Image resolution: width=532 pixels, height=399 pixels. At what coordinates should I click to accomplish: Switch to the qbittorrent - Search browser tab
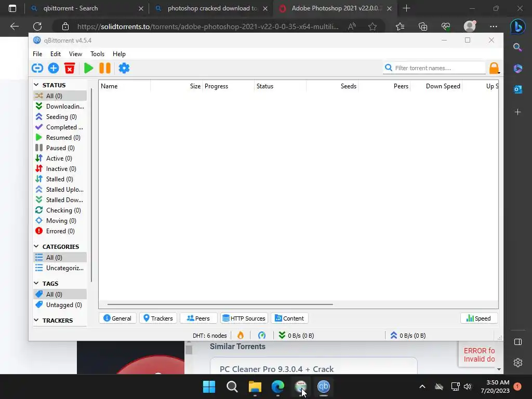tap(87, 8)
